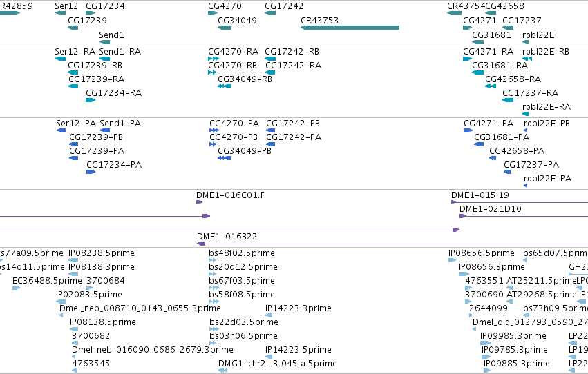The height and width of the screenshot is (374, 588).
Task: Select the IP09785.3prime label
Action: (515, 350)
